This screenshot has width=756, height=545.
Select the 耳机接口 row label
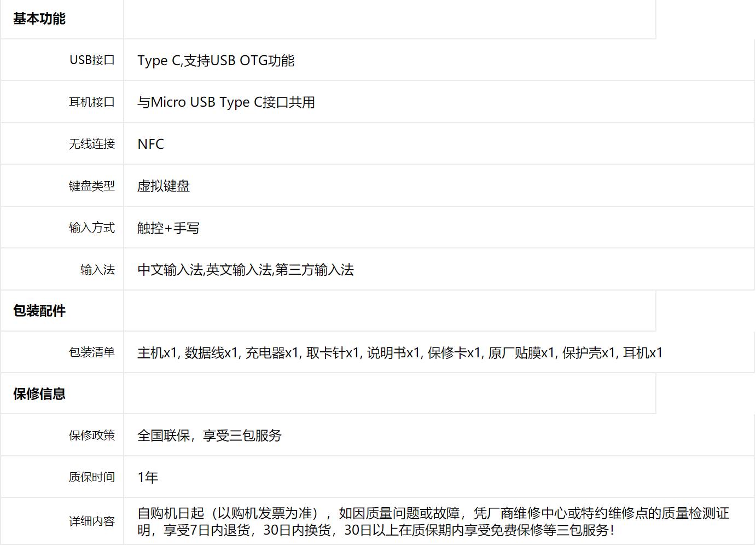92,102
